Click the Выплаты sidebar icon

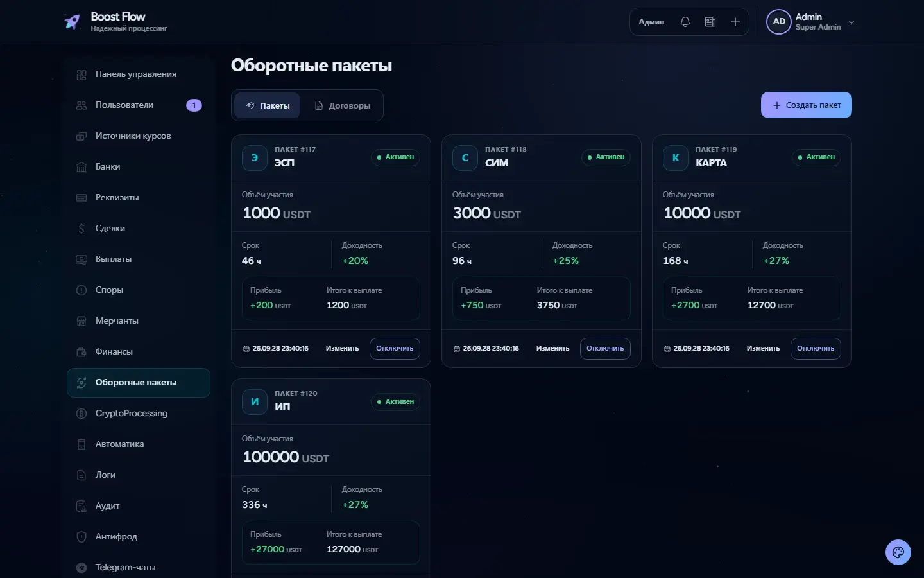point(81,259)
